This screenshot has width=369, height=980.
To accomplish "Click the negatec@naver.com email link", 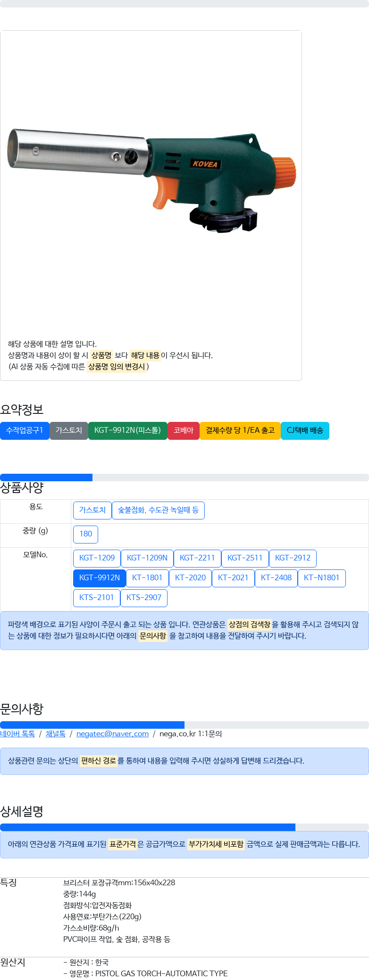I will (x=112, y=734).
